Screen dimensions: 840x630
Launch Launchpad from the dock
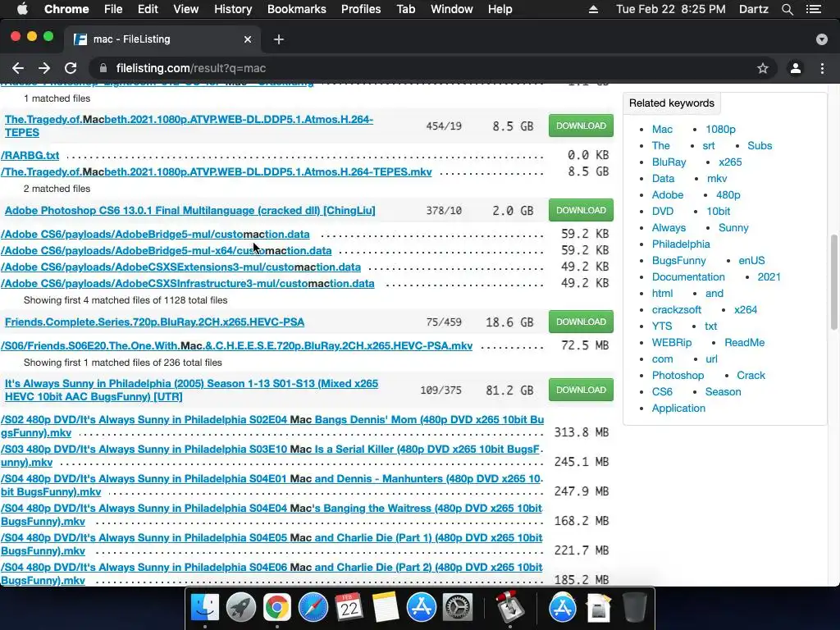pyautogui.click(x=241, y=608)
